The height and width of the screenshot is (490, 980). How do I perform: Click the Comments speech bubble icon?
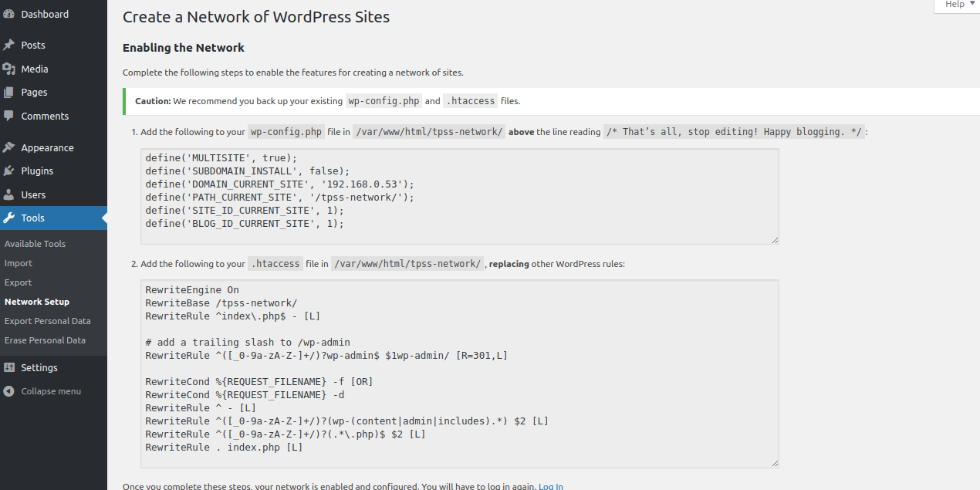point(9,116)
